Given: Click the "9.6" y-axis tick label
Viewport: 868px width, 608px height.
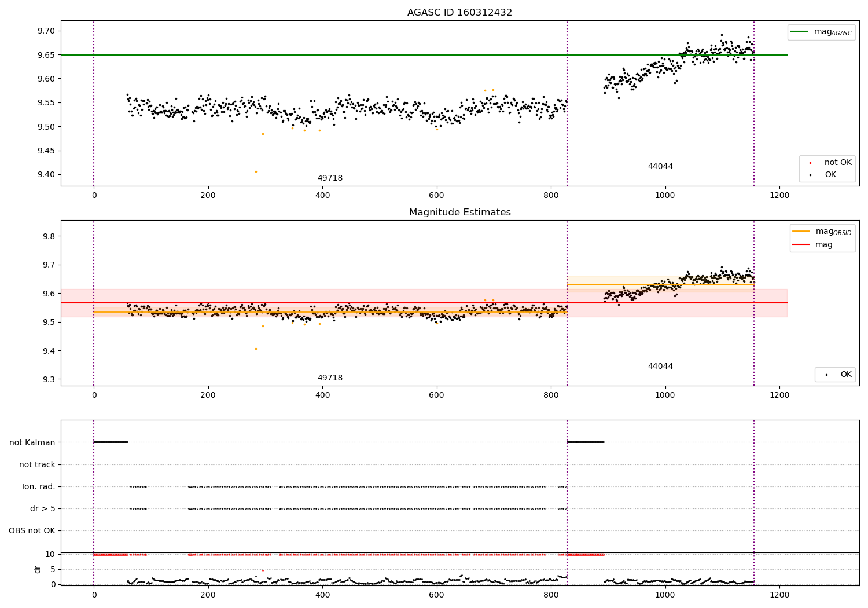Looking at the screenshot, I should 49,294.
